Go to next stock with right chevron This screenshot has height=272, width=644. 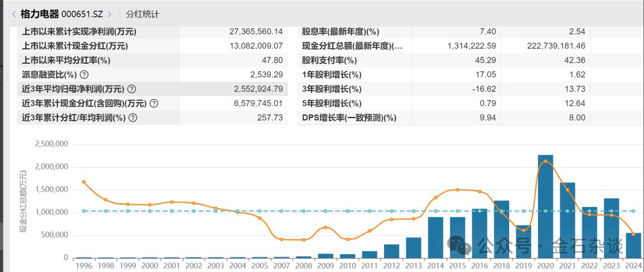coord(109,14)
